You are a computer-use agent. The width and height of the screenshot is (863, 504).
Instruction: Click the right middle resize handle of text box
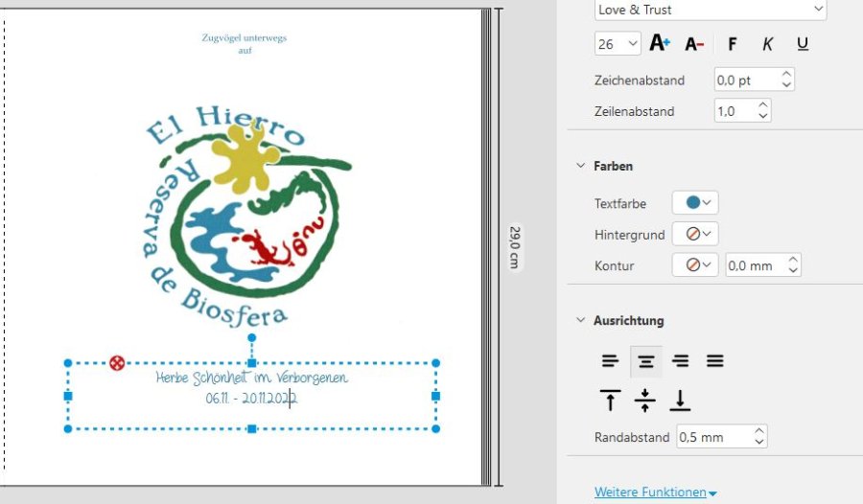click(x=436, y=396)
